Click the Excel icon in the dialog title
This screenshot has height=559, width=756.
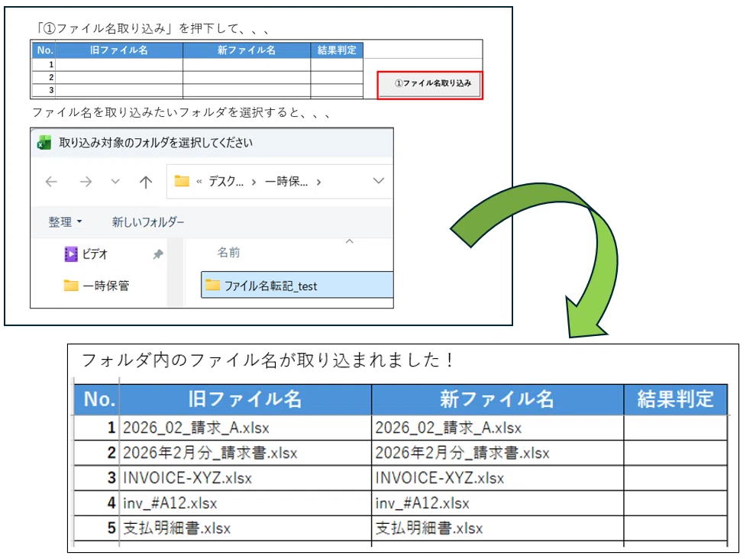pos(44,143)
